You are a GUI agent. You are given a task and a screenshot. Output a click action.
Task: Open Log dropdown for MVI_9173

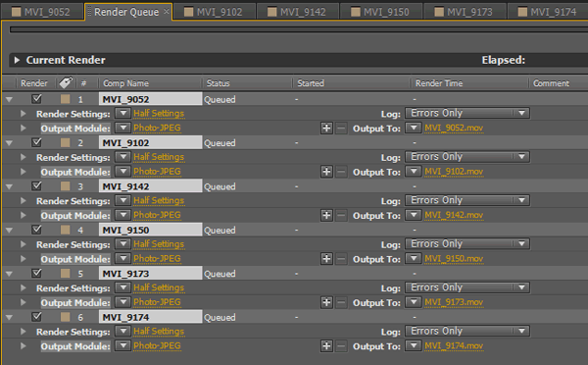467,287
